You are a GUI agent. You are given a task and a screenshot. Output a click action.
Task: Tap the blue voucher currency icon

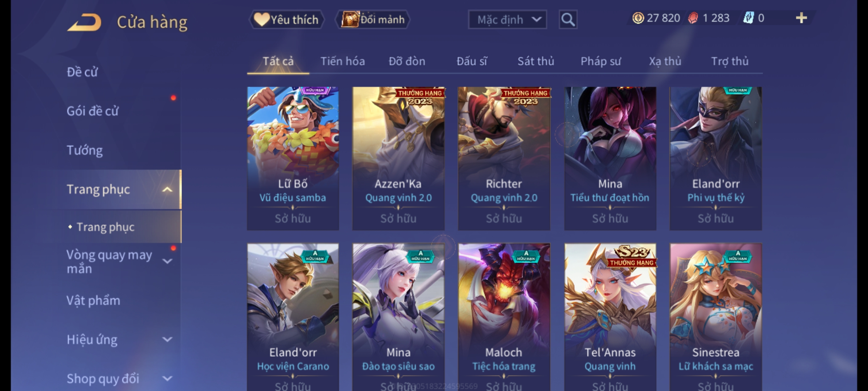click(748, 18)
